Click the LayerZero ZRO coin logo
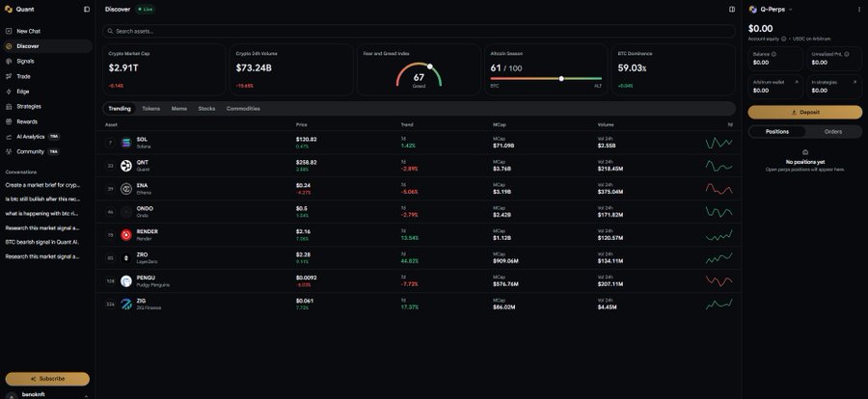Viewport: 868px width, 399px height. click(x=126, y=258)
